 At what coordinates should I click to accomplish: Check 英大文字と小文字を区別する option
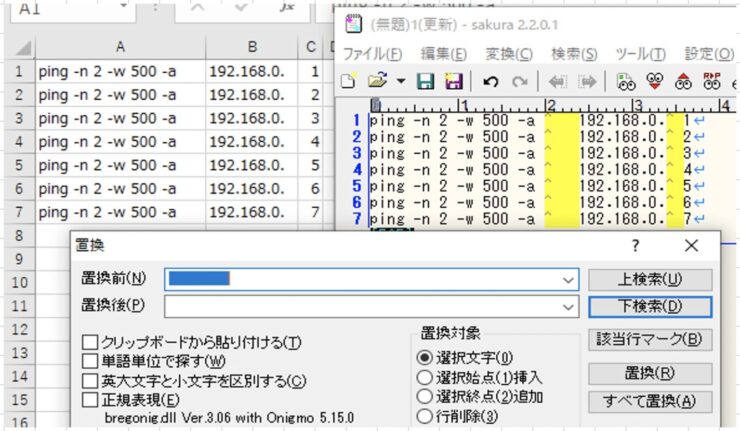point(90,381)
